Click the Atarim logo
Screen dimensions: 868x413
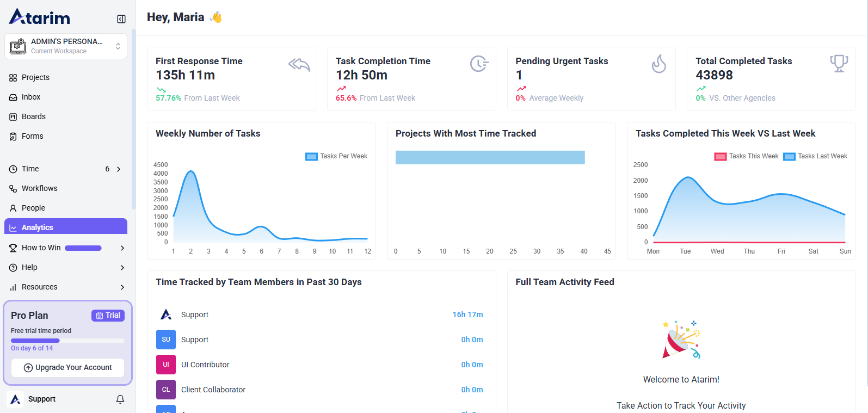point(40,17)
